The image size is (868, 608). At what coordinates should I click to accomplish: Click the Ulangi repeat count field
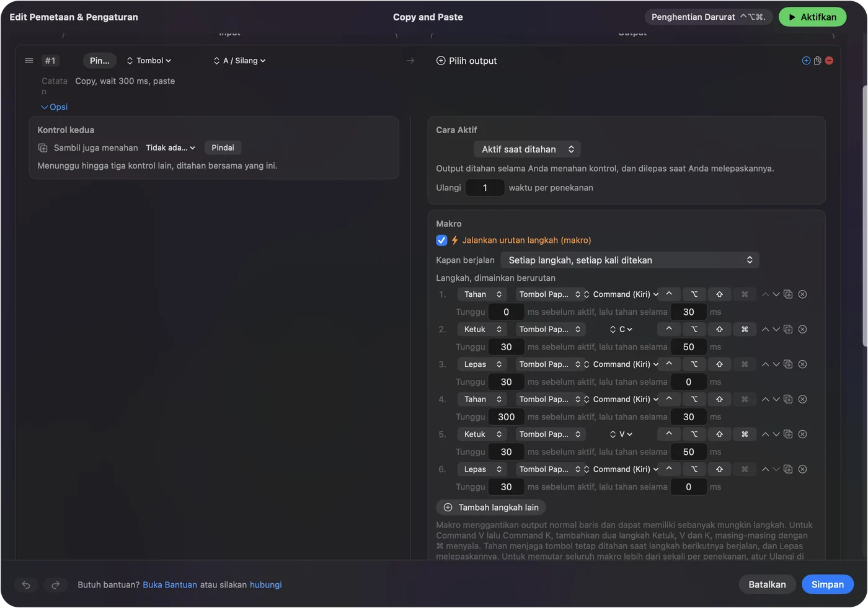(485, 188)
